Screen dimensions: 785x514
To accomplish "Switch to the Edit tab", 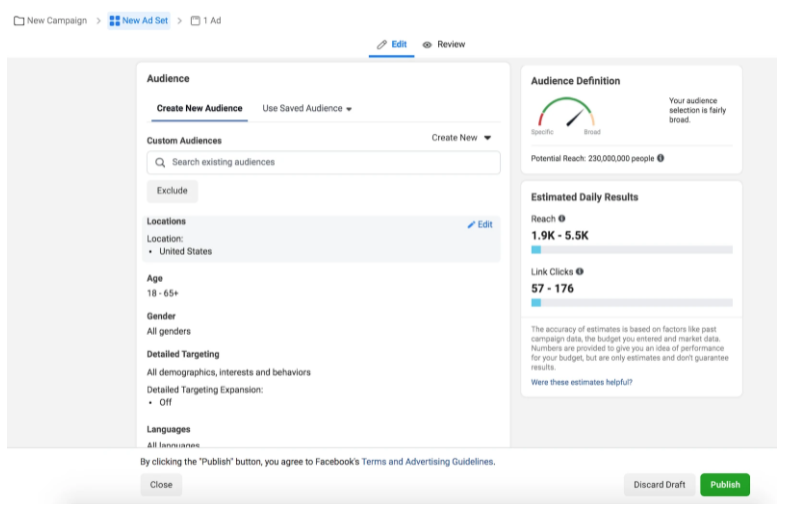I will tap(391, 45).
